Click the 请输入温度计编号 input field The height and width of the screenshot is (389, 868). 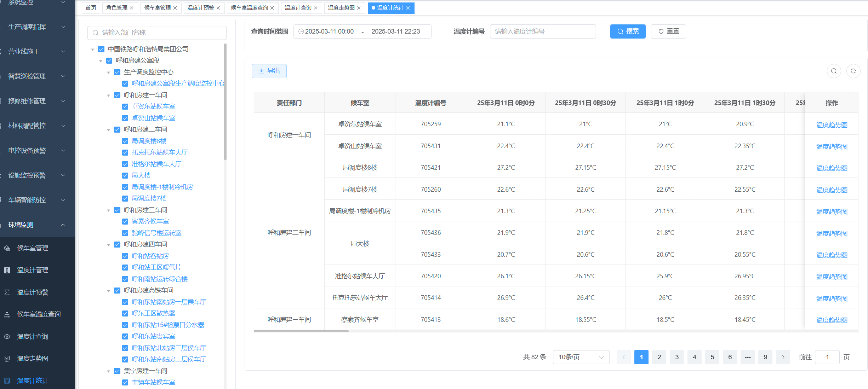pos(543,31)
